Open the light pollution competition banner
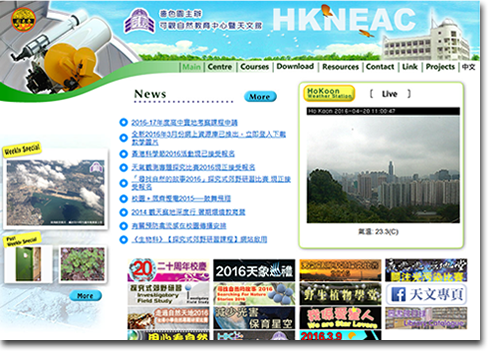 coord(426,270)
